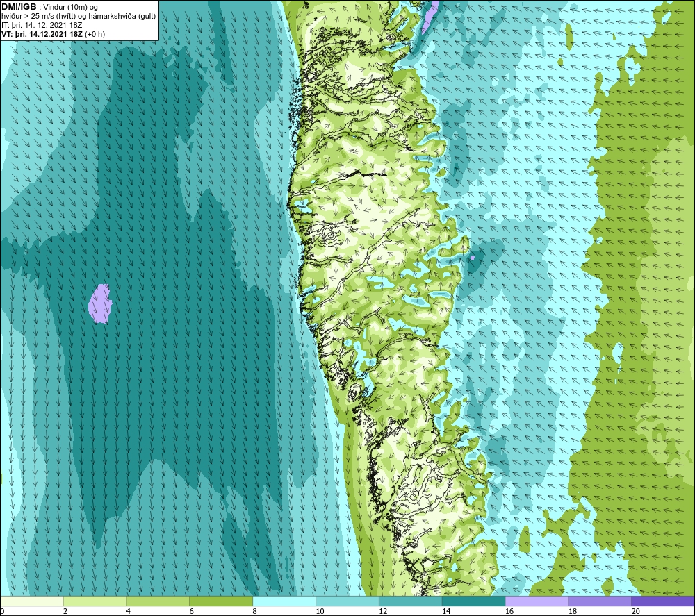Click the scale label "20"
The width and height of the screenshot is (695, 616).
(636, 612)
